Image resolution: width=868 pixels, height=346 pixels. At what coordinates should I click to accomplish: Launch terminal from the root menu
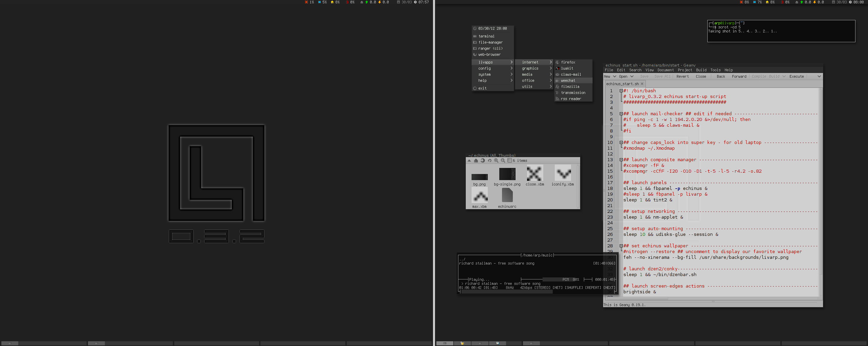click(493, 36)
